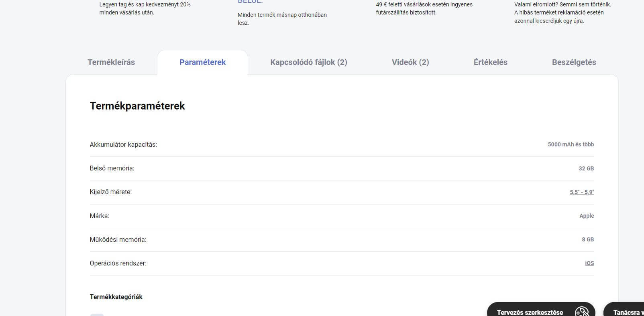Show the Értékelés tab
This screenshot has width=644, height=316.
[x=490, y=62]
